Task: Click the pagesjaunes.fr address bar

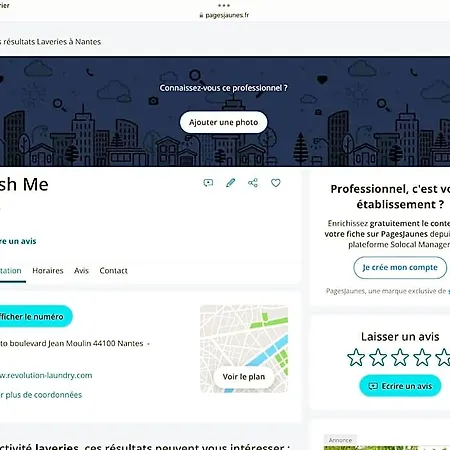Action: [224, 15]
